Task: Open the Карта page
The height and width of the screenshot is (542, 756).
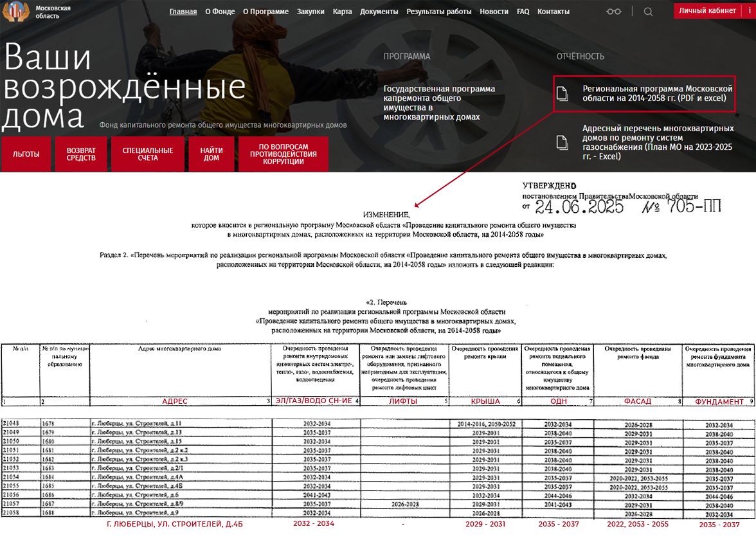Action: [x=342, y=12]
